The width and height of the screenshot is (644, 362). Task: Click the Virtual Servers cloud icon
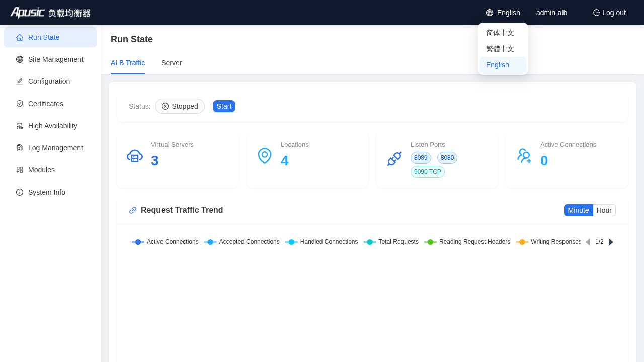click(x=135, y=156)
